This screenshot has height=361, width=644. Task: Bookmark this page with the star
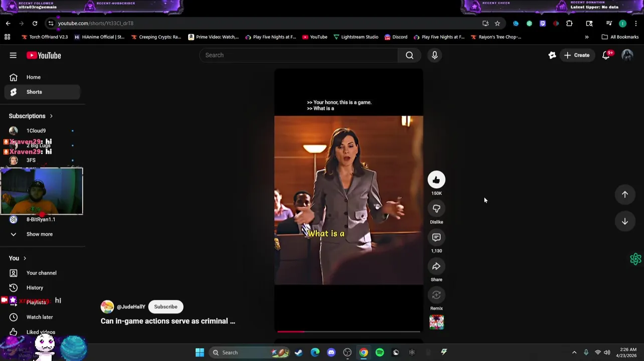[497, 23]
